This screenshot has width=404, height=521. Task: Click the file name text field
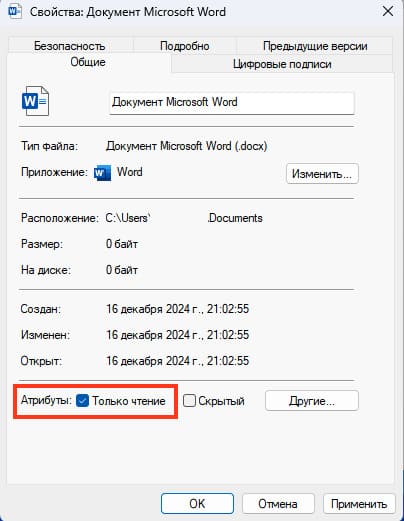(x=232, y=102)
